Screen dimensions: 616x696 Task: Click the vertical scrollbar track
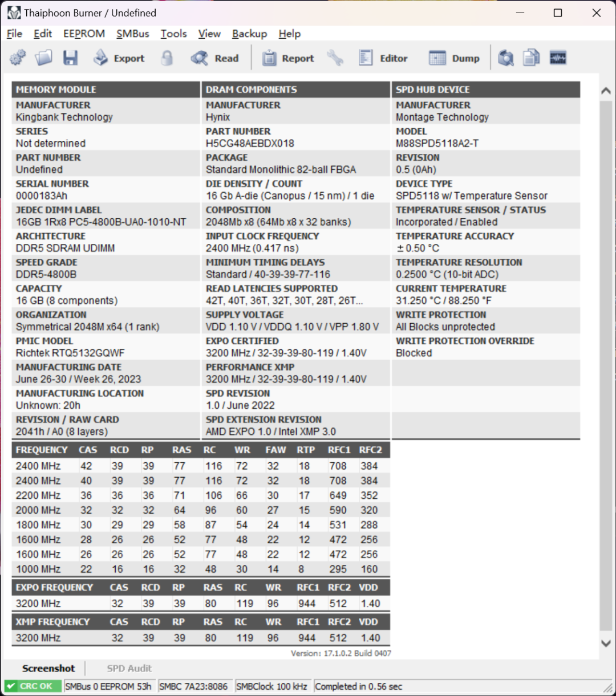click(x=606, y=367)
